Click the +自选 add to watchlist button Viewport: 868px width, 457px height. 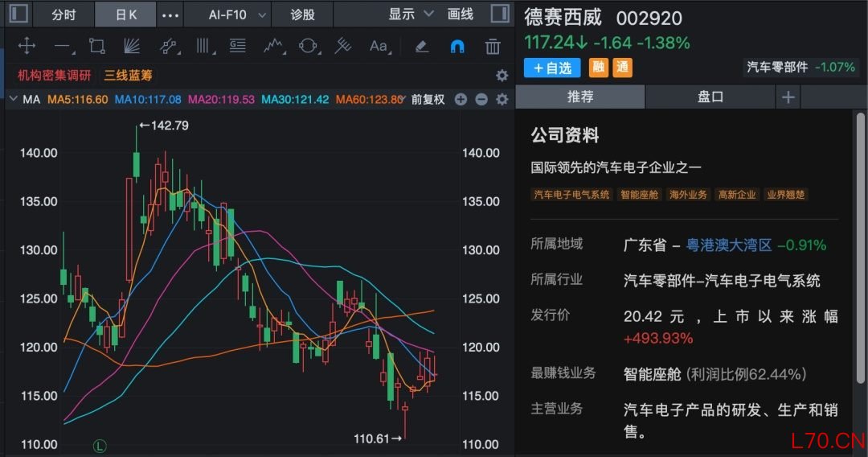[x=552, y=68]
